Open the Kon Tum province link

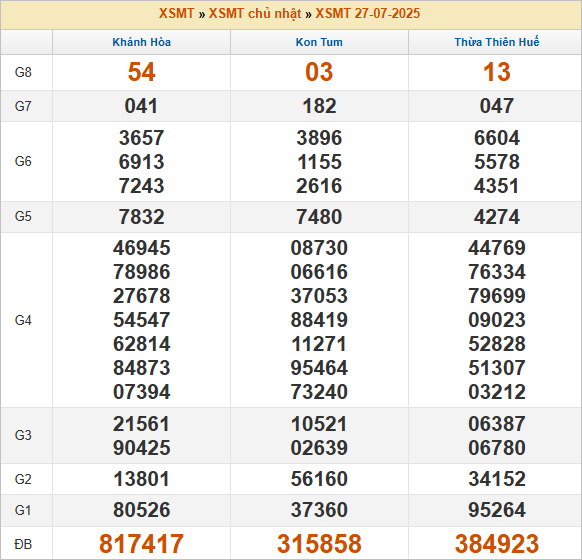pyautogui.click(x=319, y=42)
